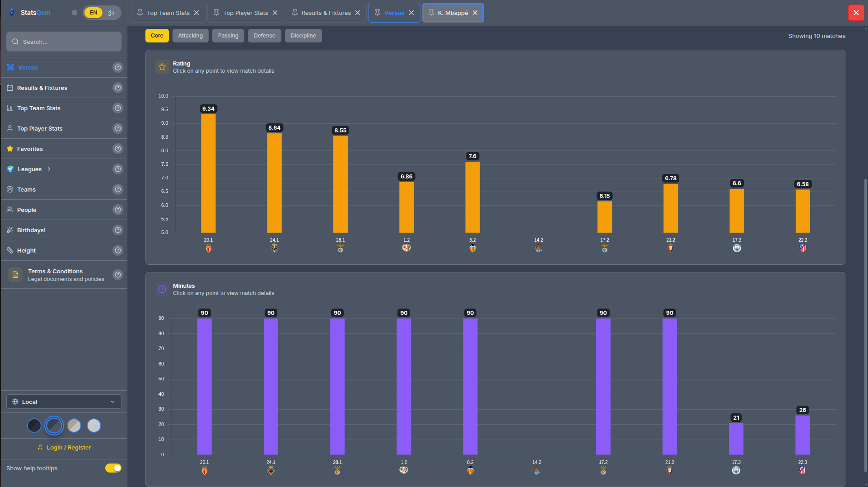The image size is (868, 487).
Task: Click the Leagues globe icon
Action: pos(10,169)
